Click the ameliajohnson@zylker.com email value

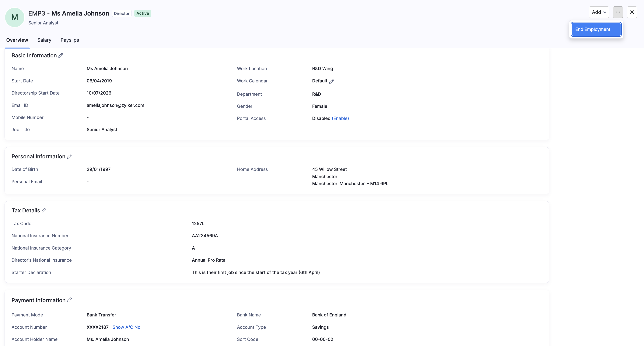point(115,105)
